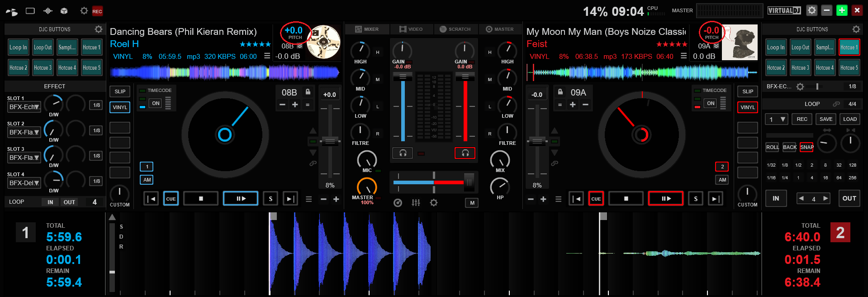This screenshot has height=297, width=868.
Task: Open SLOT 1 BFX-Ech effect dropdown
Action: point(24,107)
